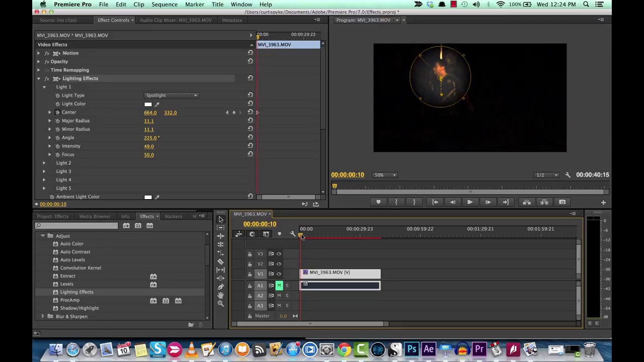This screenshot has height=362, width=644.
Task: Unmute the A1 audio track
Action: [x=279, y=286]
